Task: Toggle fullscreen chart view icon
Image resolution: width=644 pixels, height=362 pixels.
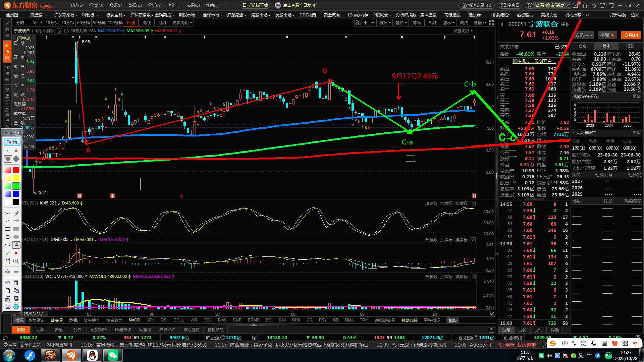Action: tap(491, 23)
